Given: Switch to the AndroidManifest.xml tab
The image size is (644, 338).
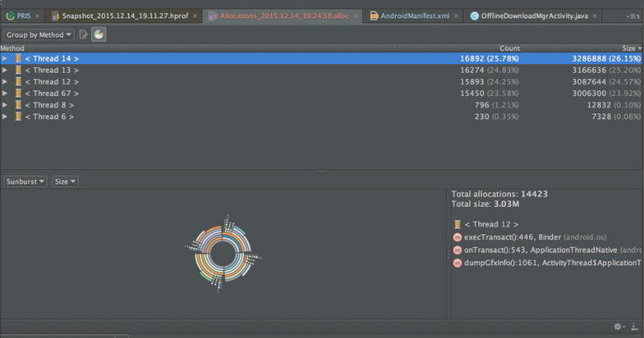Looking at the screenshot, I should pos(415,16).
